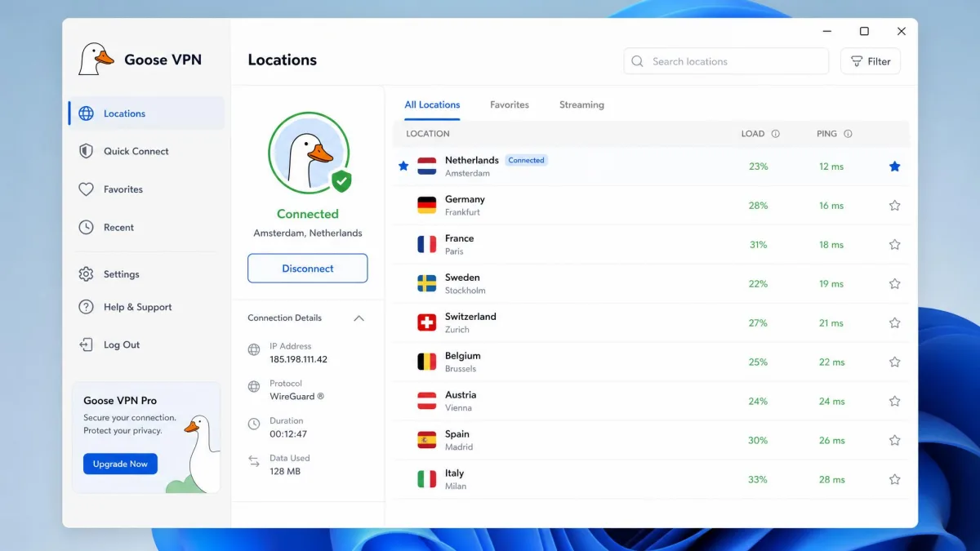This screenshot has width=980, height=551.
Task: Select the Germany Frankfurt row
Action: point(651,206)
